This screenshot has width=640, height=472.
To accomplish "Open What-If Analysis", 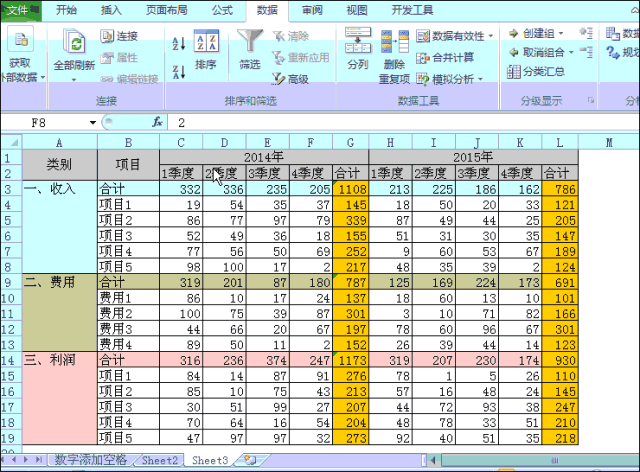I will [445, 79].
